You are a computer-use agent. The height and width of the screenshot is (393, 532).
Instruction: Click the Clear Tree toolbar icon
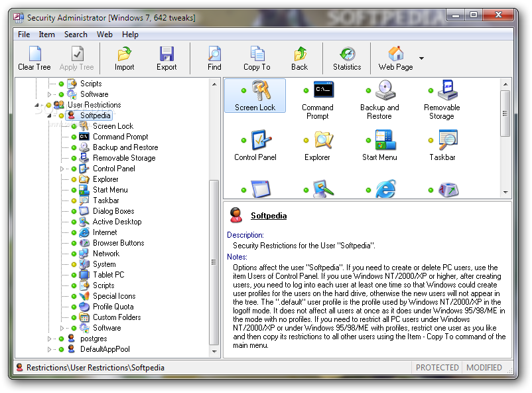pyautogui.click(x=35, y=54)
